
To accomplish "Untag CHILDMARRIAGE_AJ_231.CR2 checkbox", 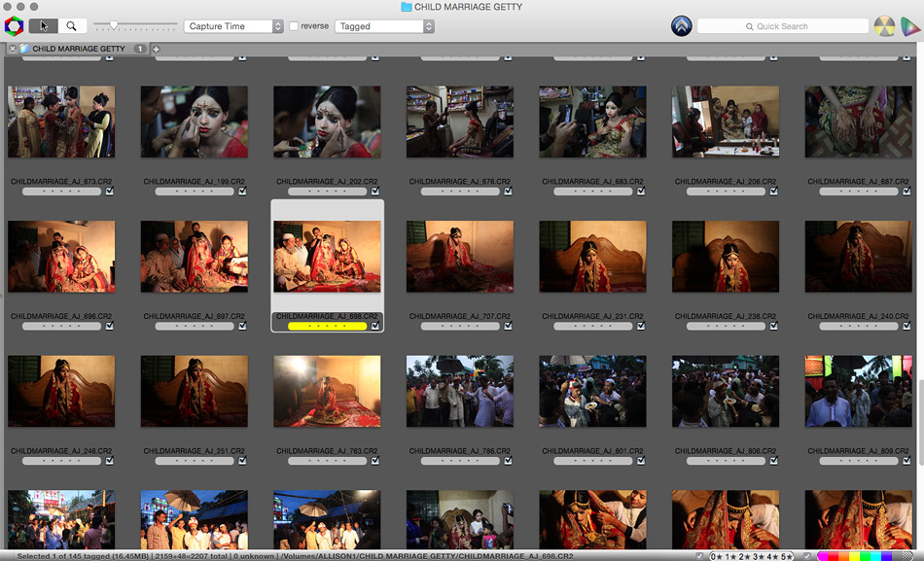I will tap(641, 326).
